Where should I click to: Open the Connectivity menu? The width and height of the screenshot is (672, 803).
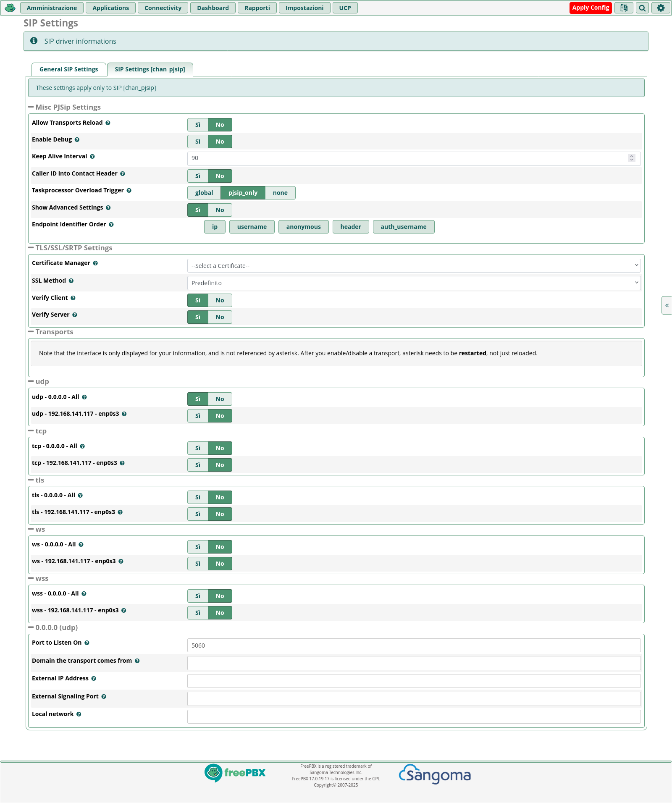163,8
